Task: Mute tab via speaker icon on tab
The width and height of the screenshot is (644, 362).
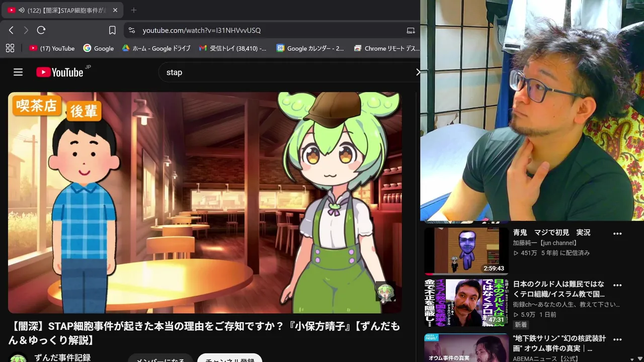Action: point(22,10)
